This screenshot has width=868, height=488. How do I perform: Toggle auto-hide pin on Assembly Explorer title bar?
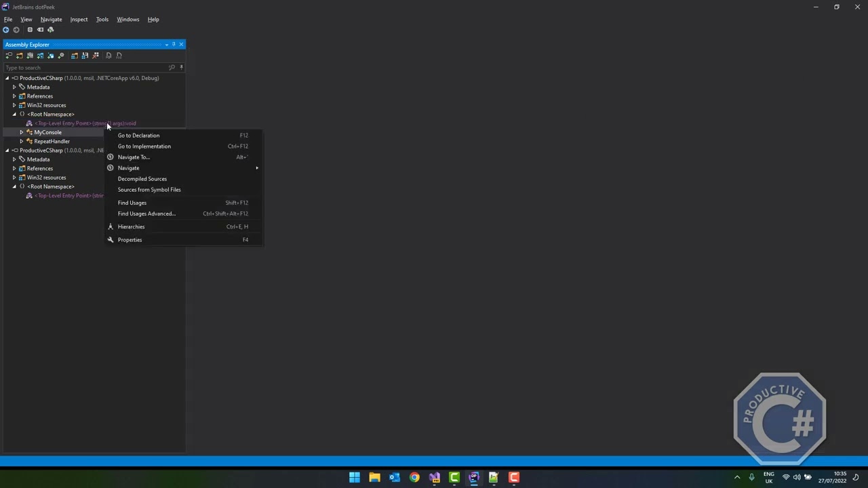[x=174, y=44]
